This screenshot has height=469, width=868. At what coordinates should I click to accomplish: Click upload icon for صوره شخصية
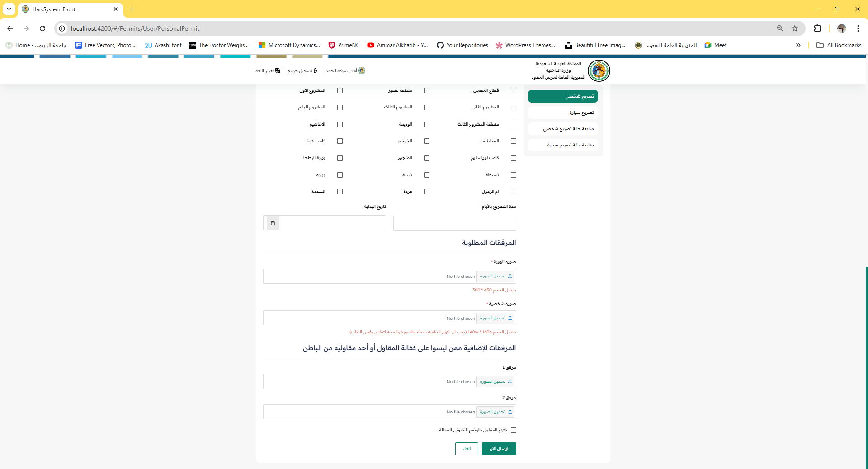510,318
